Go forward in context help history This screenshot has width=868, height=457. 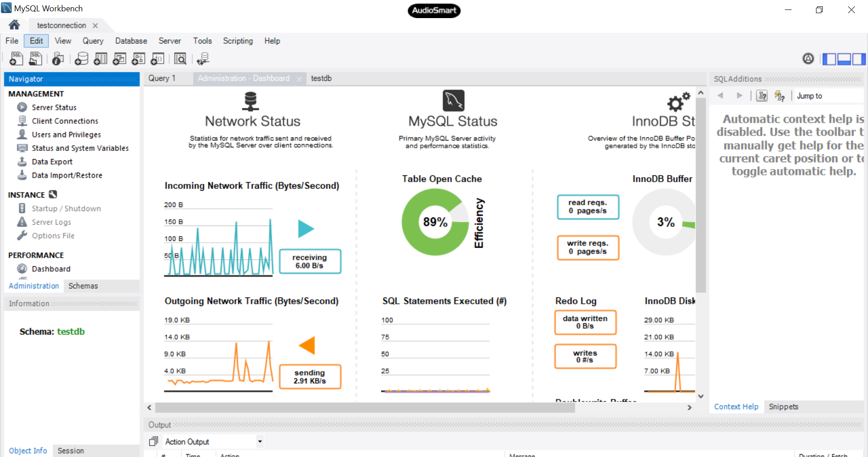740,95
